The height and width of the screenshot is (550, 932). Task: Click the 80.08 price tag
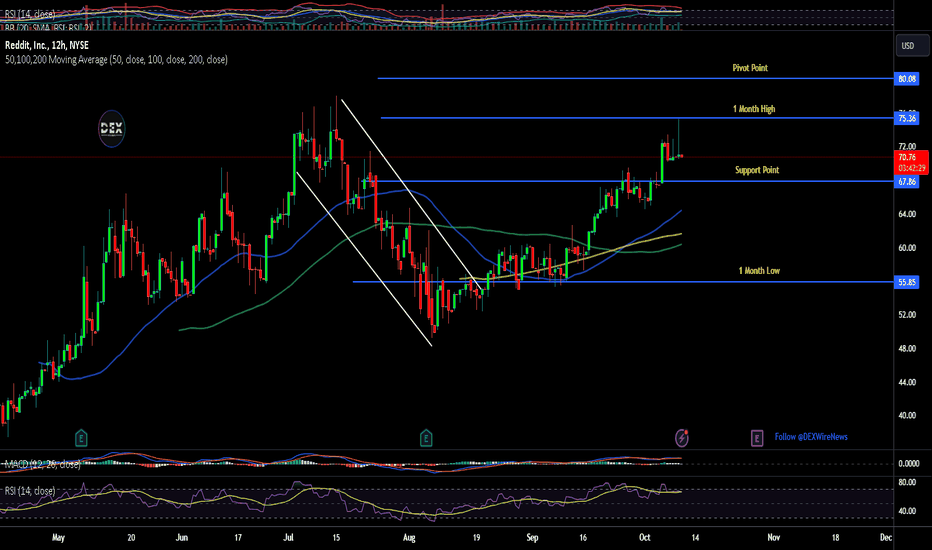coord(906,78)
